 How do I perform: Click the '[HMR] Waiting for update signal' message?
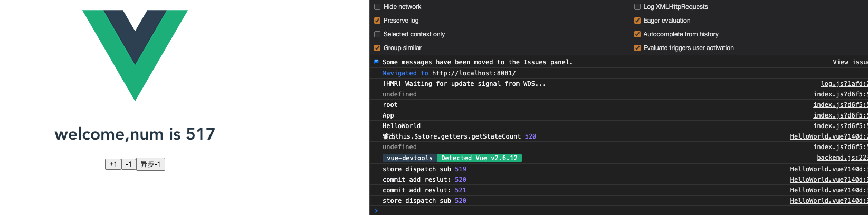pyautogui.click(x=464, y=84)
